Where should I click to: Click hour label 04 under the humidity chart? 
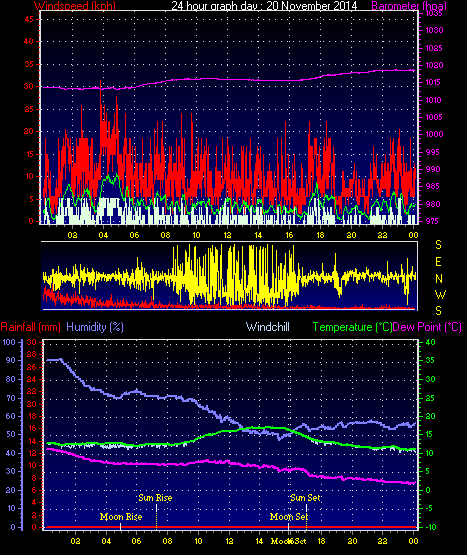point(106,541)
